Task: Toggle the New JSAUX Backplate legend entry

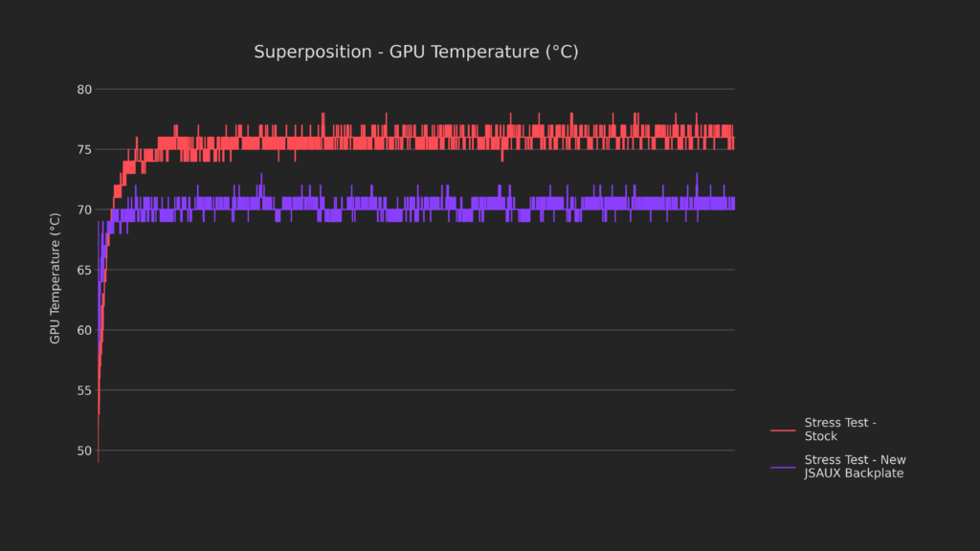Action: click(855, 467)
